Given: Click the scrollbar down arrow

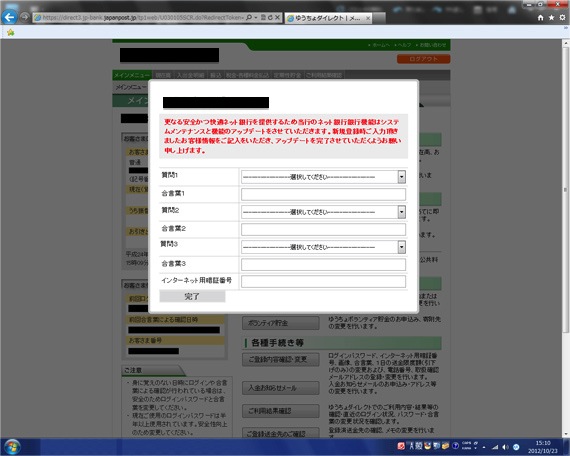Looking at the screenshot, I should pyautogui.click(x=566, y=434).
